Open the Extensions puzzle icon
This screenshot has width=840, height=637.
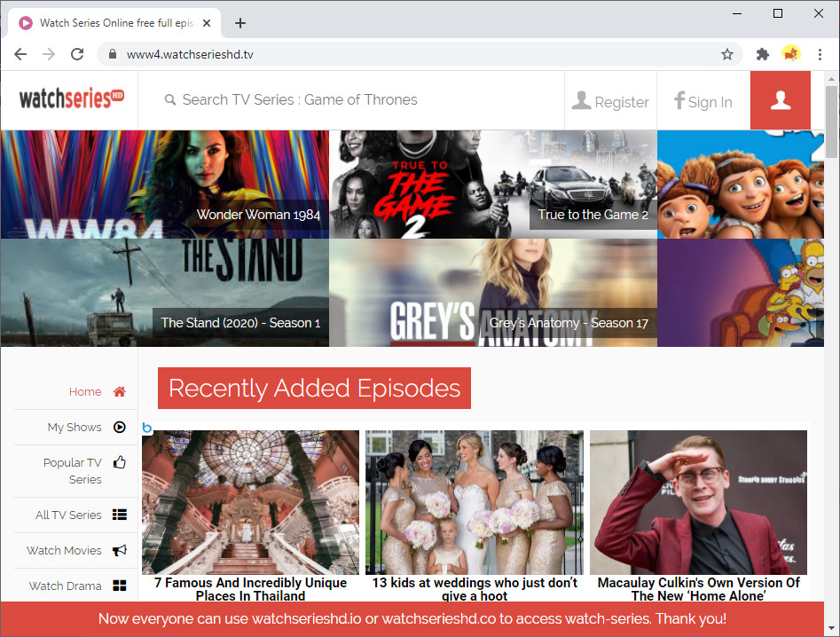[762, 54]
